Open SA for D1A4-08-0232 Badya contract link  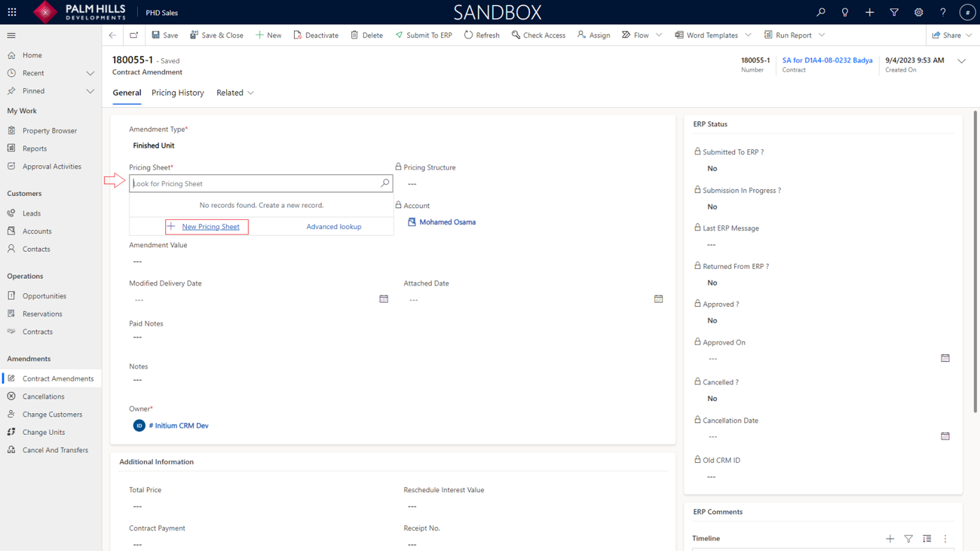click(827, 60)
